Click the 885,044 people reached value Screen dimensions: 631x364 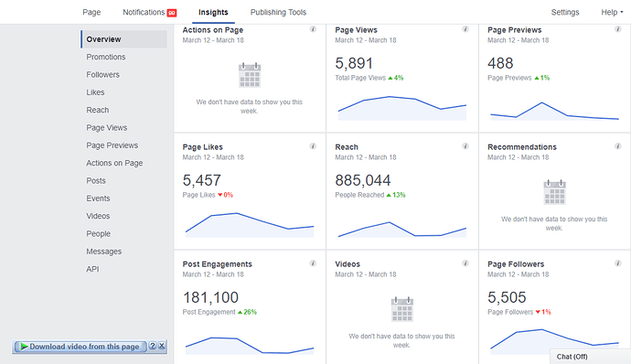tap(363, 180)
